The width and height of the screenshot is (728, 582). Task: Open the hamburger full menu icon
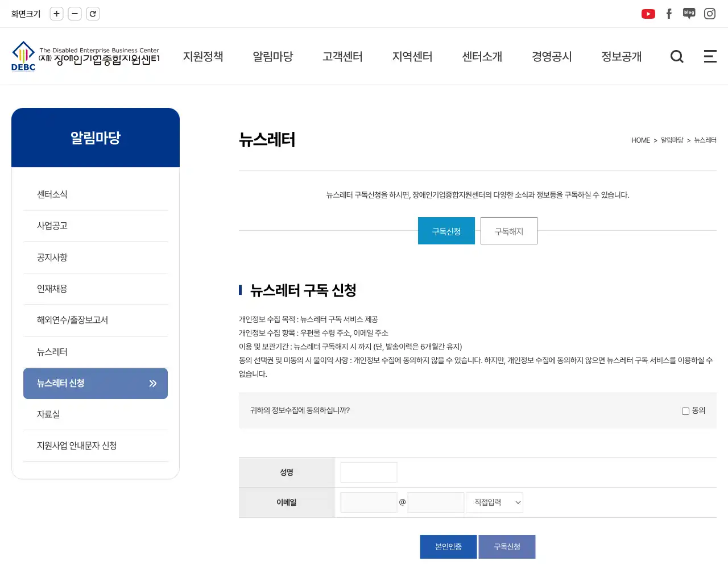pos(710,56)
